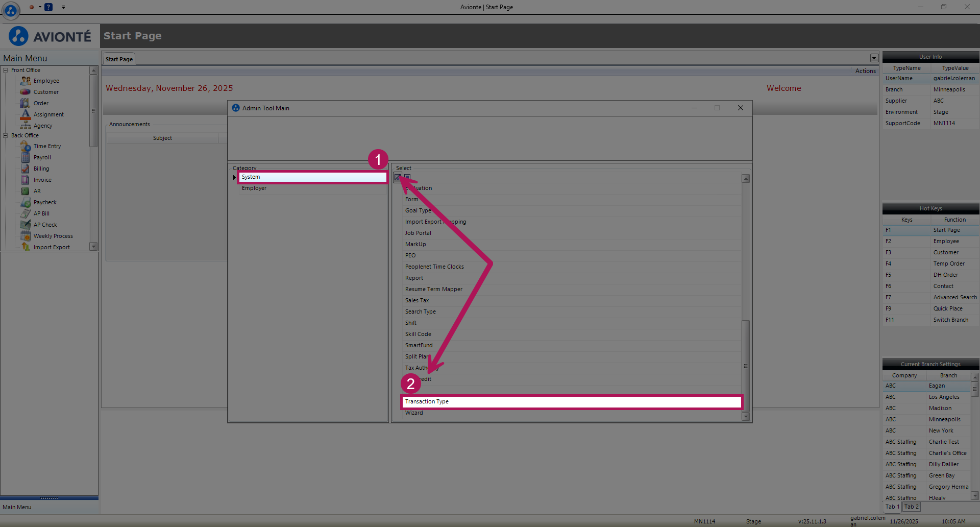Open the quick access toolbar customize dropdown
Viewport: 980px width, 527px height.
[x=63, y=7]
